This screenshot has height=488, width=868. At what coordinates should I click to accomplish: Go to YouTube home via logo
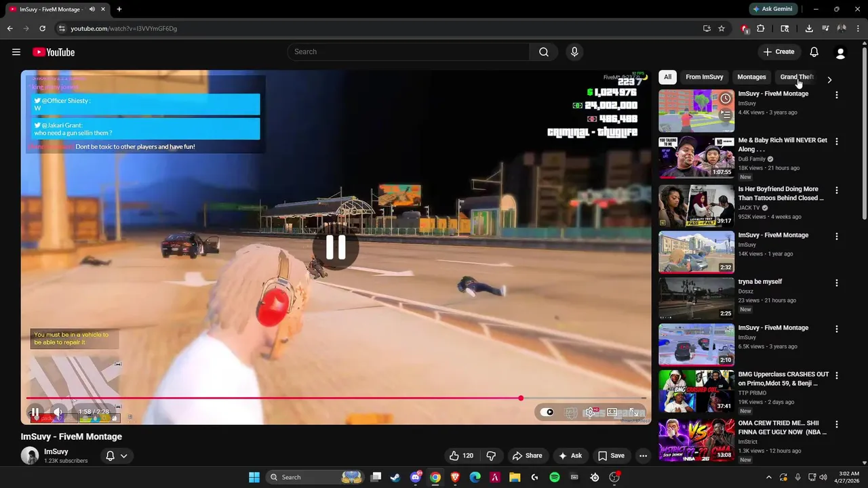tap(54, 52)
